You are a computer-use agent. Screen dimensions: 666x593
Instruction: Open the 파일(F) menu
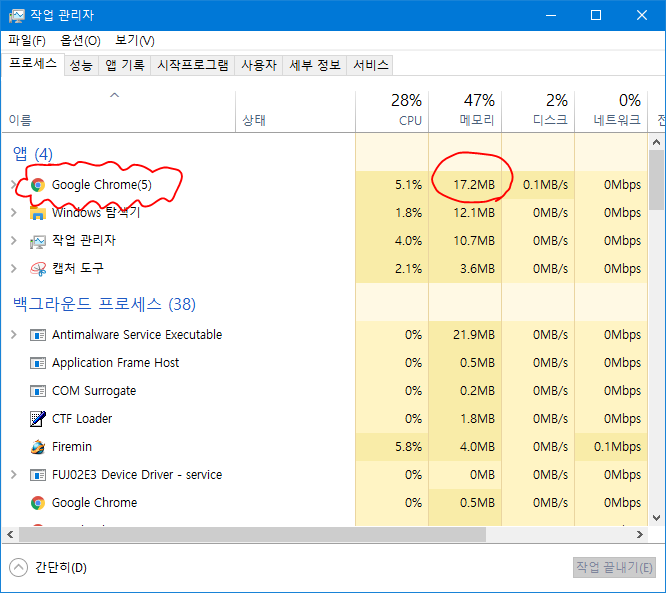pyautogui.click(x=27, y=40)
